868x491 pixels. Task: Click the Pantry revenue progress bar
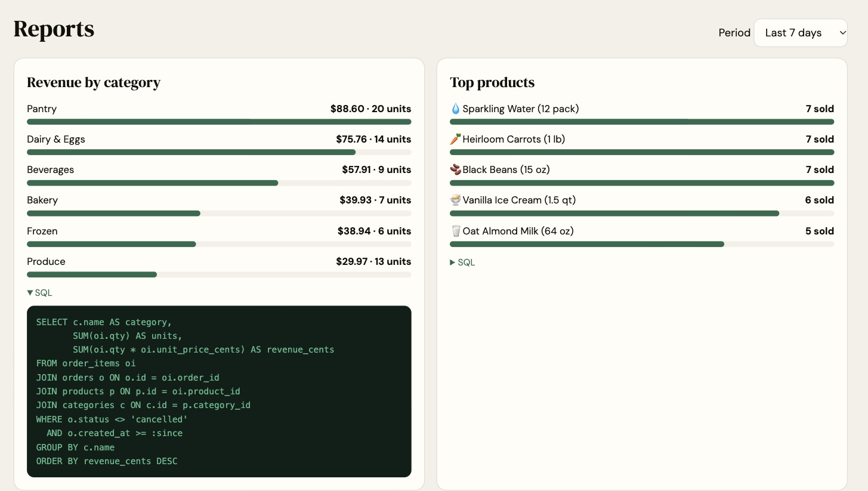click(219, 122)
